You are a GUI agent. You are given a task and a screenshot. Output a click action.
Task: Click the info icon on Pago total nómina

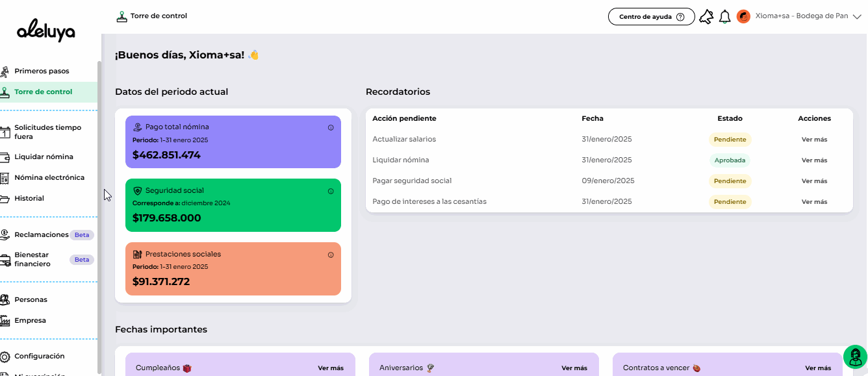[331, 128]
